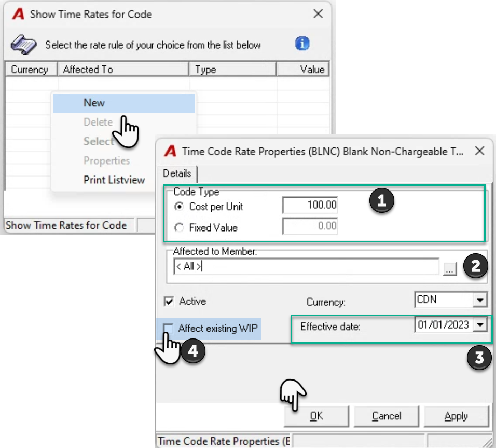The image size is (496, 448).
Task: Open member browse ellipsis button
Action: tap(449, 269)
